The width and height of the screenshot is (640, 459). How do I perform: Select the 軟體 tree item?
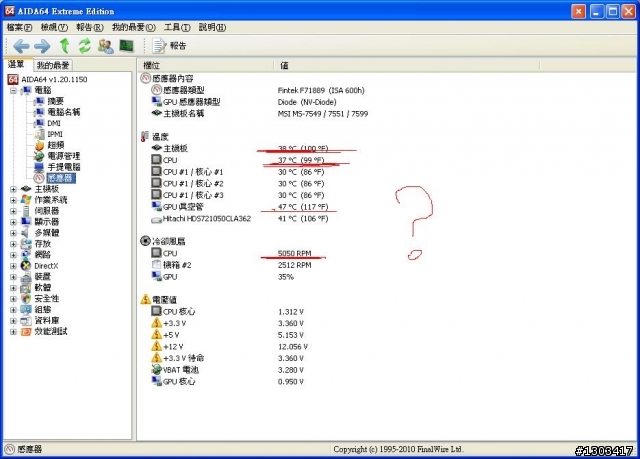pyautogui.click(x=42, y=288)
